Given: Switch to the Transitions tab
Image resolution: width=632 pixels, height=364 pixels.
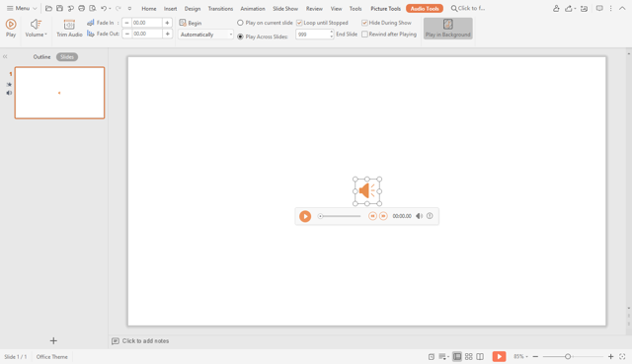Looking at the screenshot, I should (x=220, y=9).
